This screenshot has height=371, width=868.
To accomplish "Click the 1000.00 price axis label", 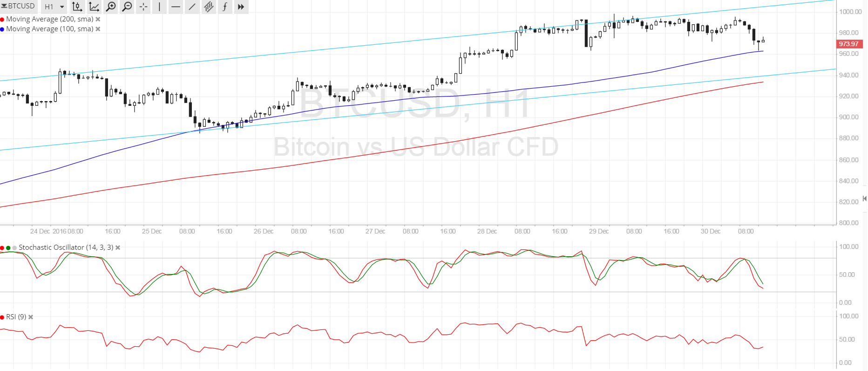I will click(850, 12).
